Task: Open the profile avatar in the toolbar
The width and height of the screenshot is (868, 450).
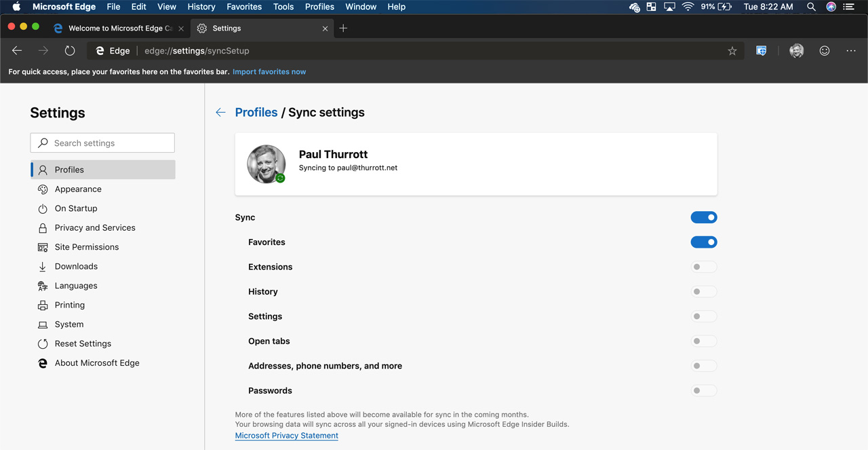Action: pos(797,51)
